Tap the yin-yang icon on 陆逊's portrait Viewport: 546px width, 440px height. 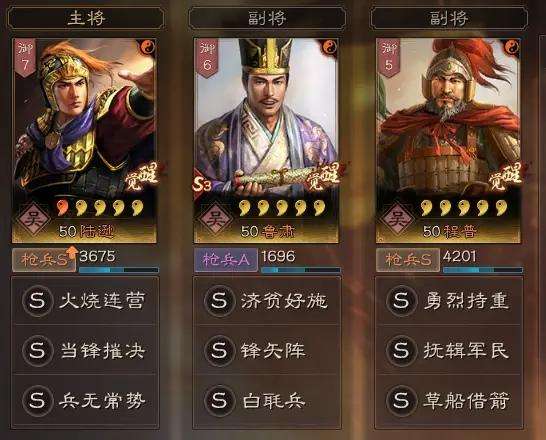click(x=148, y=47)
